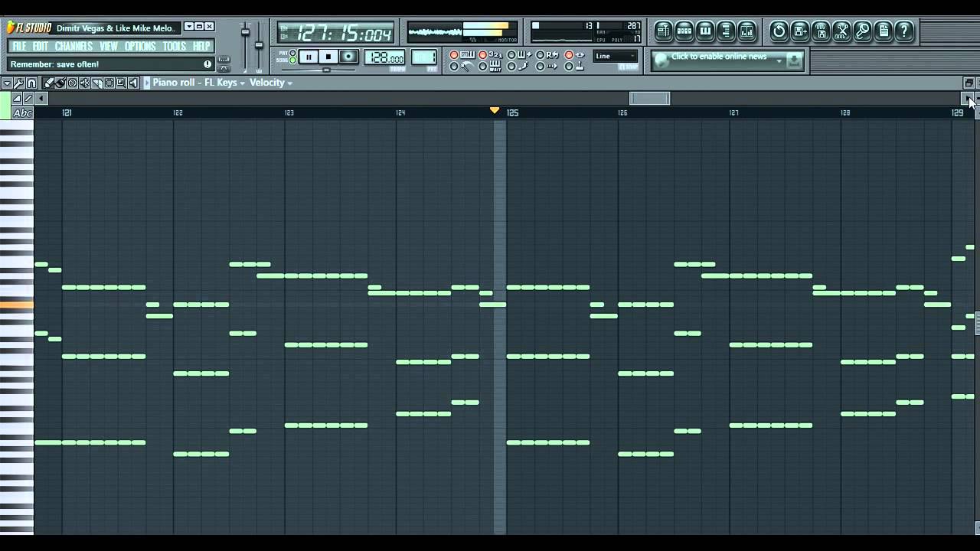Click the 128.000 tempo field
This screenshot has width=980, height=551.
(x=384, y=57)
